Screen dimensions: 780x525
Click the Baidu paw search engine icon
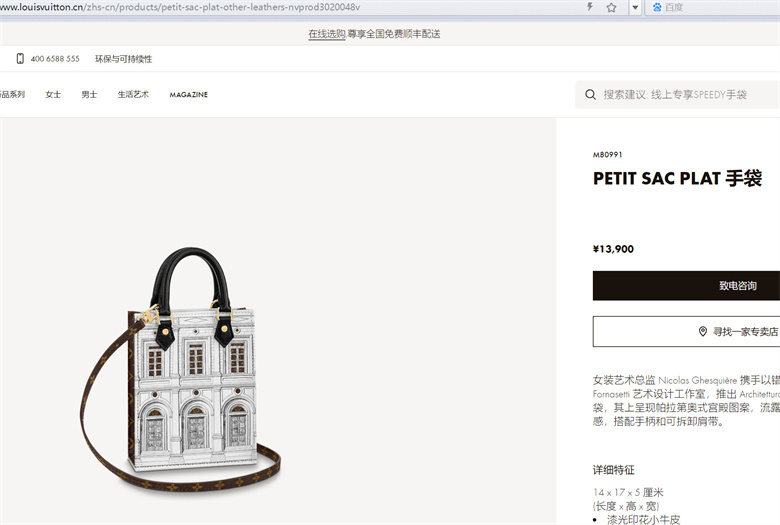(x=657, y=7)
